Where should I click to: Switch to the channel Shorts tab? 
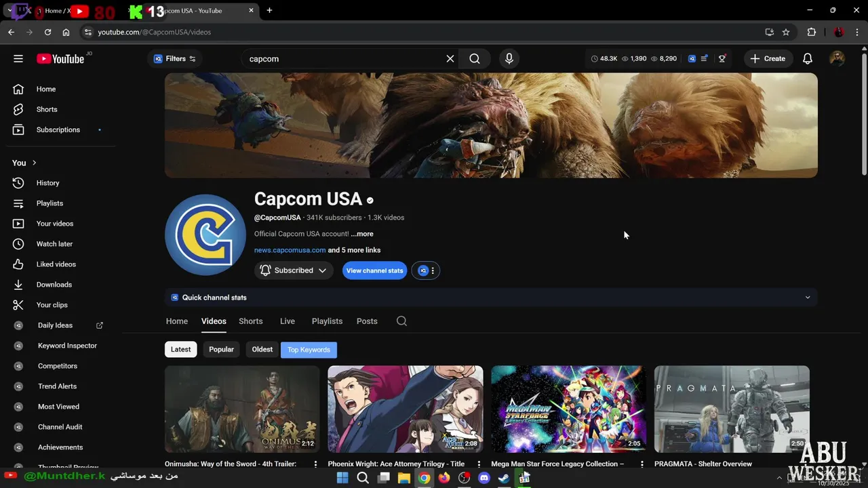tap(250, 321)
